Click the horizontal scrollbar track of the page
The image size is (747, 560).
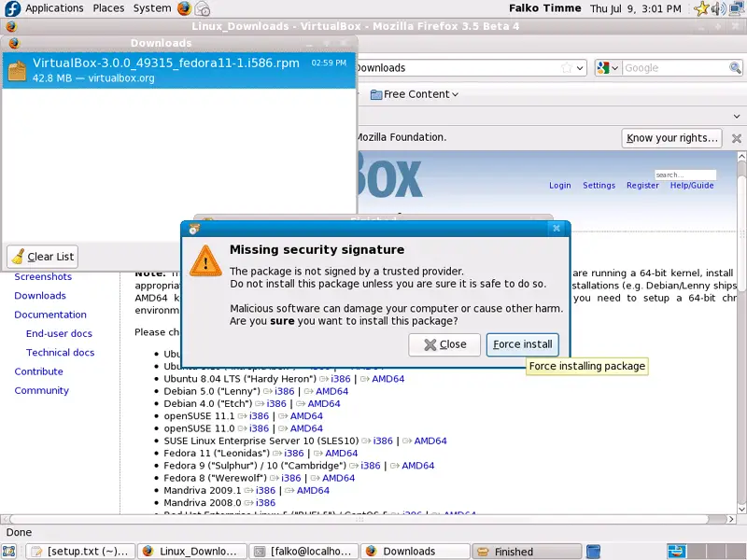pyautogui.click(x=368, y=519)
